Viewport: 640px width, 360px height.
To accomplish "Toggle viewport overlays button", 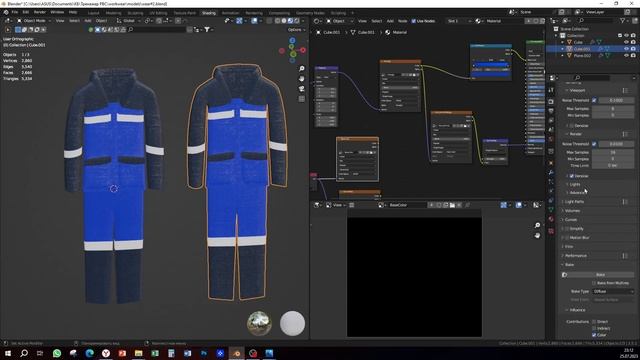I will pos(254,21).
